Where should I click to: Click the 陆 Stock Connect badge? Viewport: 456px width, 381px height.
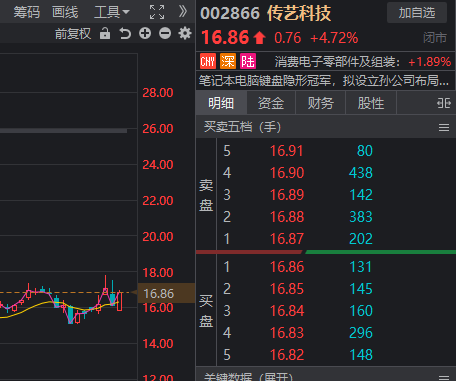click(248, 61)
